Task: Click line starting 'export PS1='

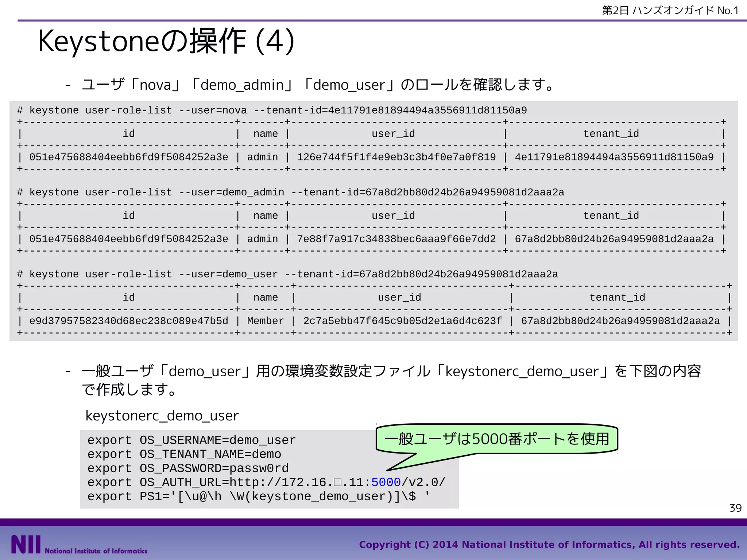Action: click(x=259, y=497)
